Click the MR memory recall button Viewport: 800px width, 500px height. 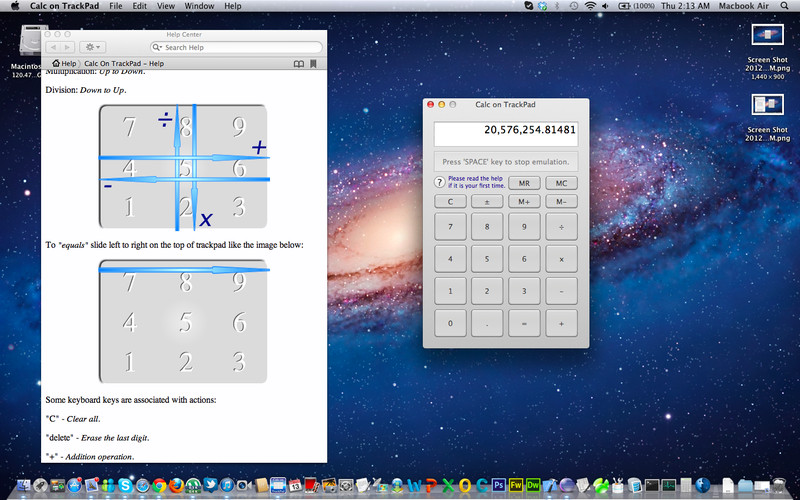coord(524,183)
